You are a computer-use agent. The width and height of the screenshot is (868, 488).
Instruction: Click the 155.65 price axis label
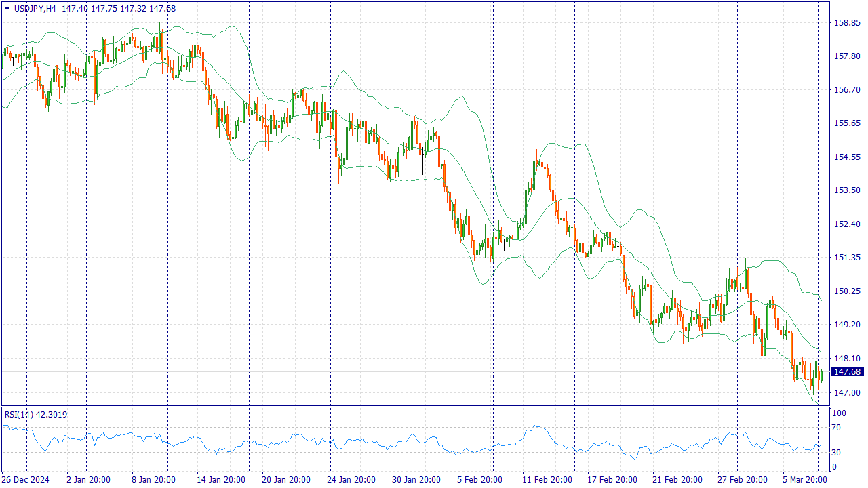[847, 123]
